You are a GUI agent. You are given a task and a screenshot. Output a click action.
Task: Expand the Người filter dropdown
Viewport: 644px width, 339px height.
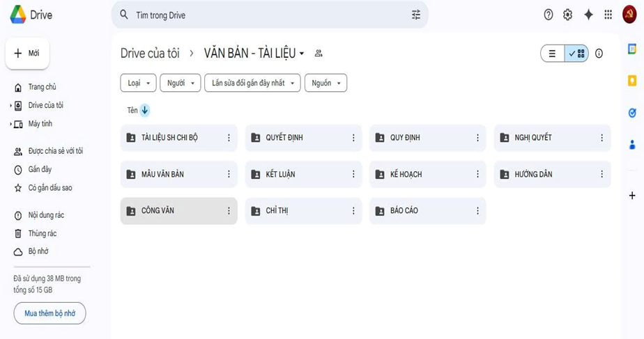pos(180,83)
